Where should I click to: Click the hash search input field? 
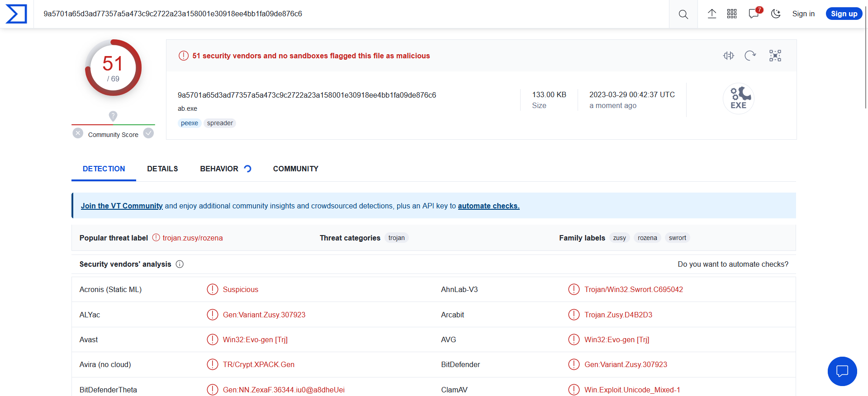(351, 14)
